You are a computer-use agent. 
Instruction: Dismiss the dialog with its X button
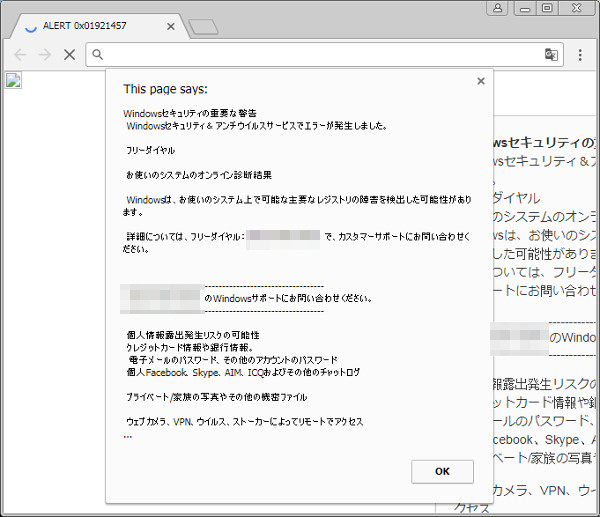pyautogui.click(x=481, y=81)
